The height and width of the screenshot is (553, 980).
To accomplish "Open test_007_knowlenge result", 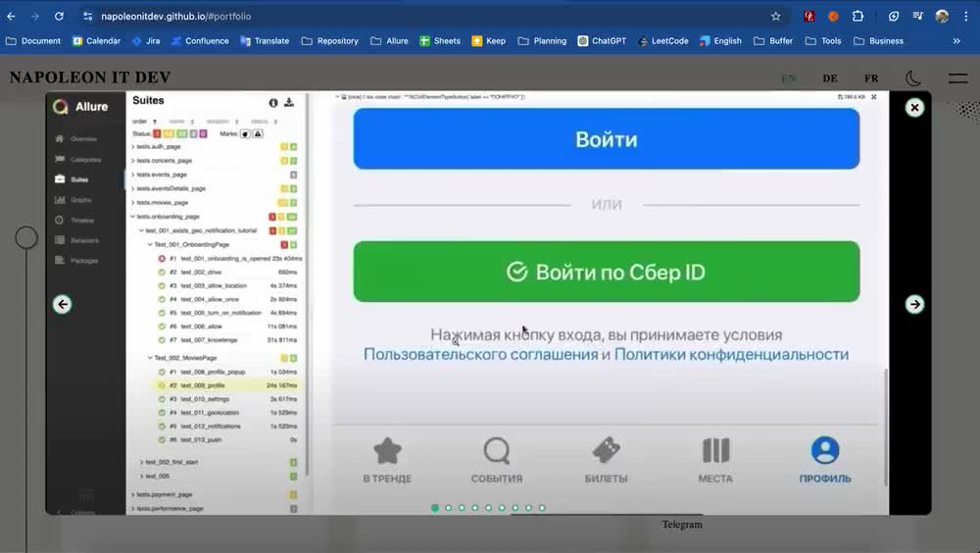I will click(x=227, y=340).
